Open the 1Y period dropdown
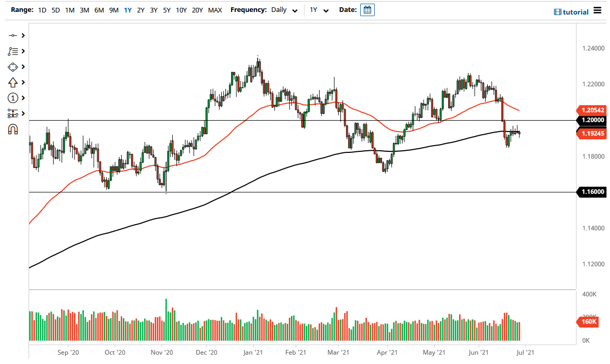 (x=319, y=10)
